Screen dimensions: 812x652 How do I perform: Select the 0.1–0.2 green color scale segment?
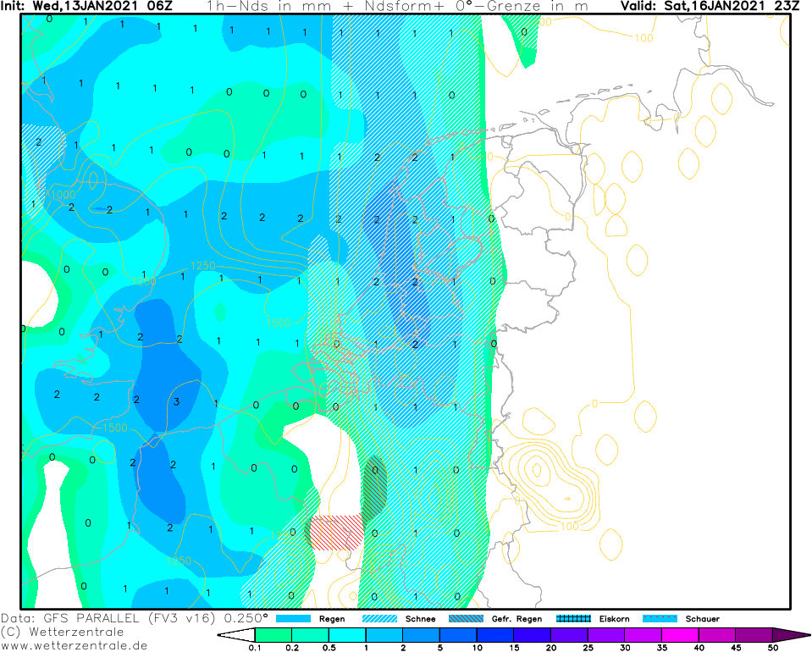273,635
